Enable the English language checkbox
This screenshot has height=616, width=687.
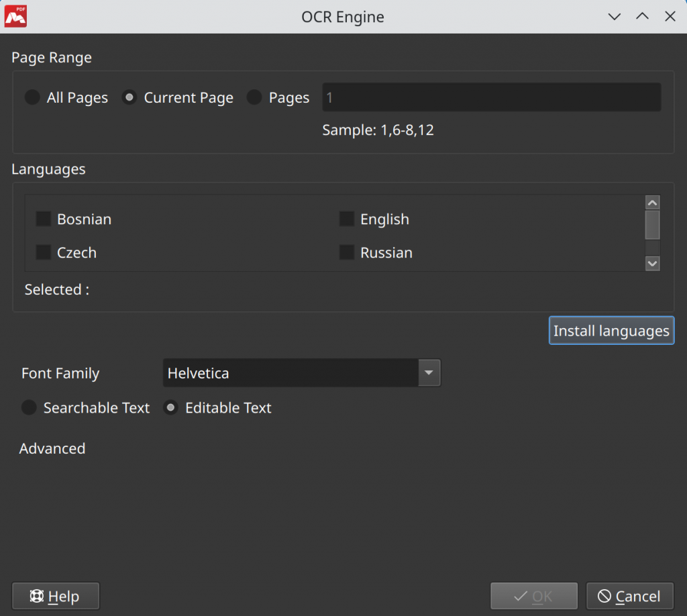pos(346,219)
